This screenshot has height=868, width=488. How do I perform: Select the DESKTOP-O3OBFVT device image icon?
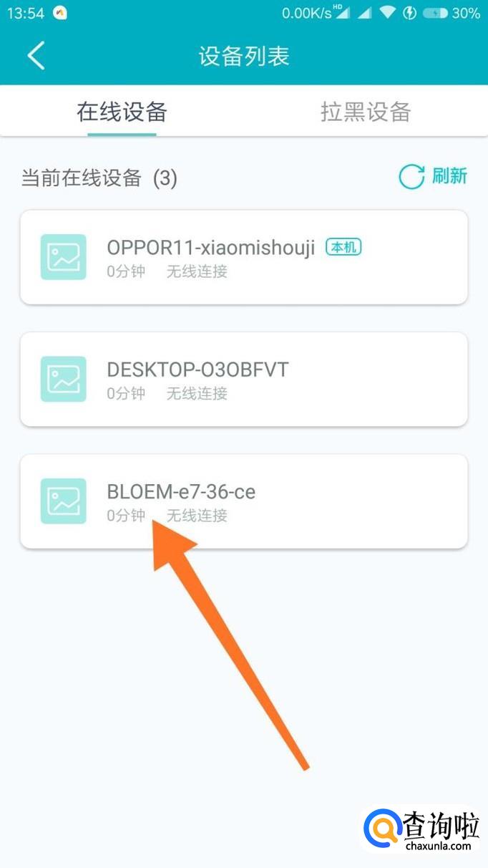(x=64, y=379)
